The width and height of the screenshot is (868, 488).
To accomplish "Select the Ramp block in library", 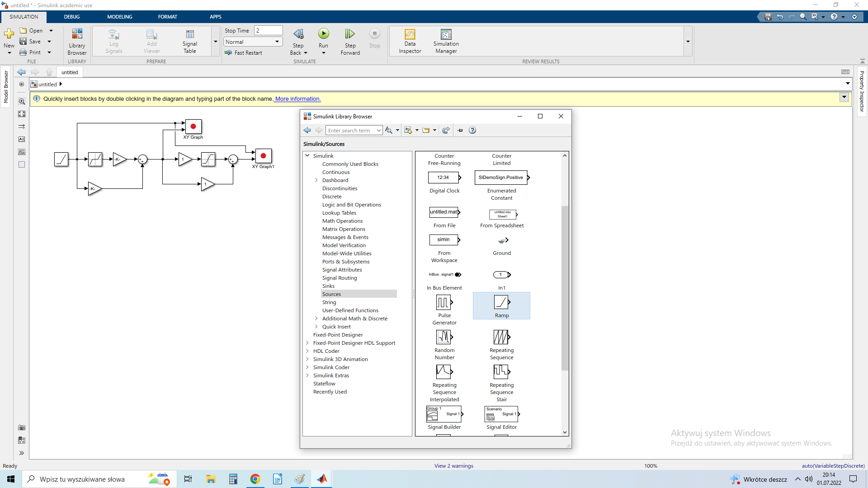I will click(501, 306).
